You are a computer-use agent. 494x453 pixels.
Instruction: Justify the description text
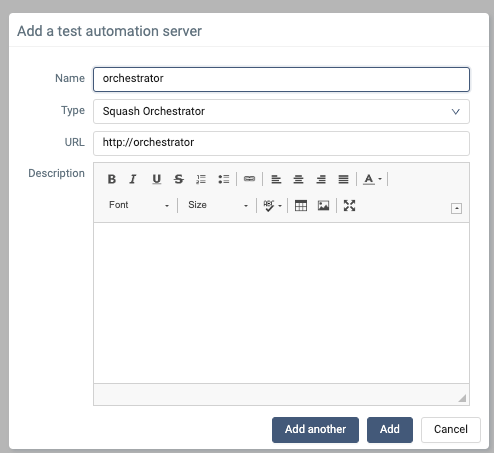[x=343, y=179]
